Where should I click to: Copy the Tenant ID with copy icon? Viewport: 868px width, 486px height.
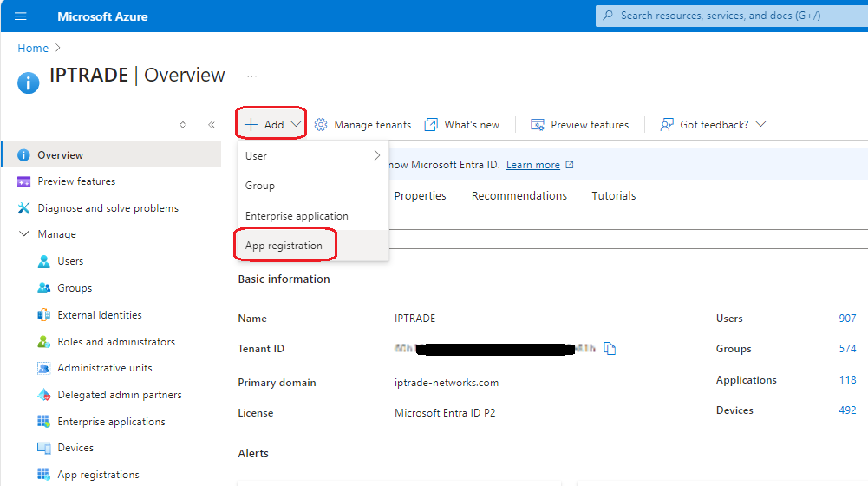click(610, 349)
